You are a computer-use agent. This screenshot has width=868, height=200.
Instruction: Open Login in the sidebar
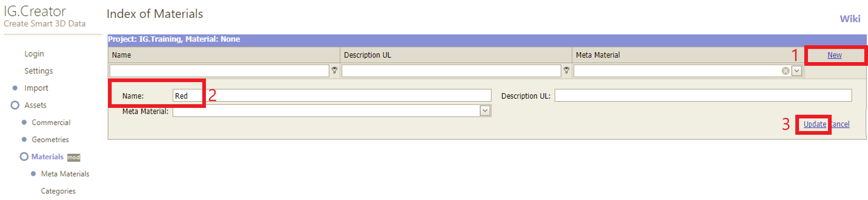(x=34, y=54)
